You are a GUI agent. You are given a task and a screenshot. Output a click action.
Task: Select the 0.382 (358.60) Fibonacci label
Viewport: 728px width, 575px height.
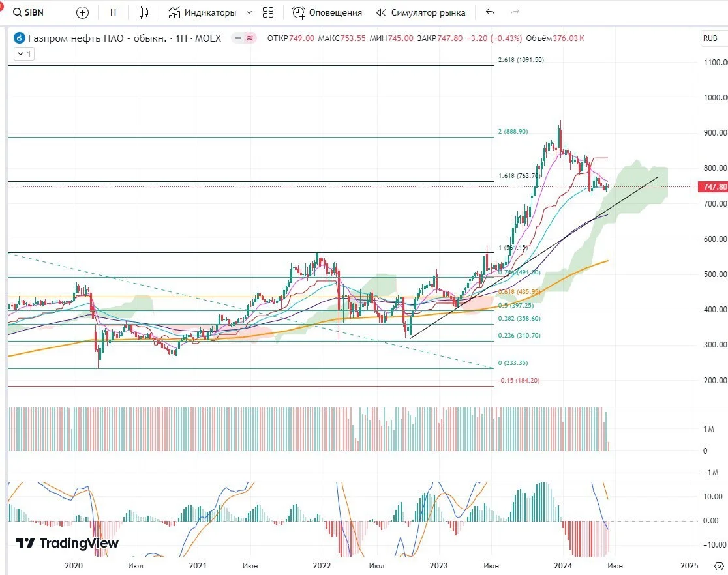519,319
